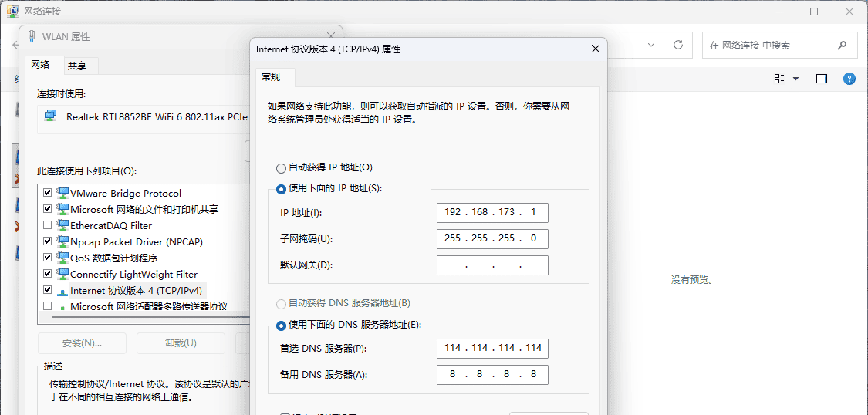Click the refresh icon in Network Connections
This screenshot has width=868, height=415.
pos(677,45)
